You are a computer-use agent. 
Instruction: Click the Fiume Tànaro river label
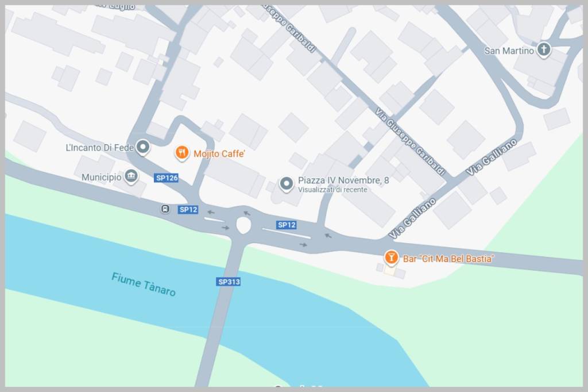(x=144, y=285)
